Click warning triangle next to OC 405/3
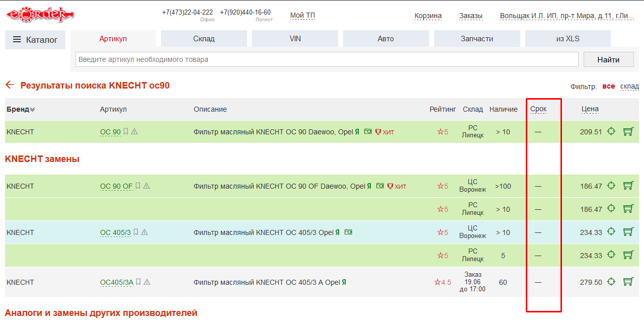This screenshot has width=644, height=325. click(144, 232)
